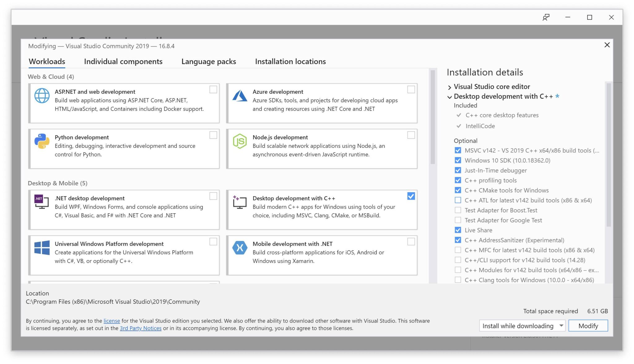Check C++ ATL for latest v142 build tools

458,200
